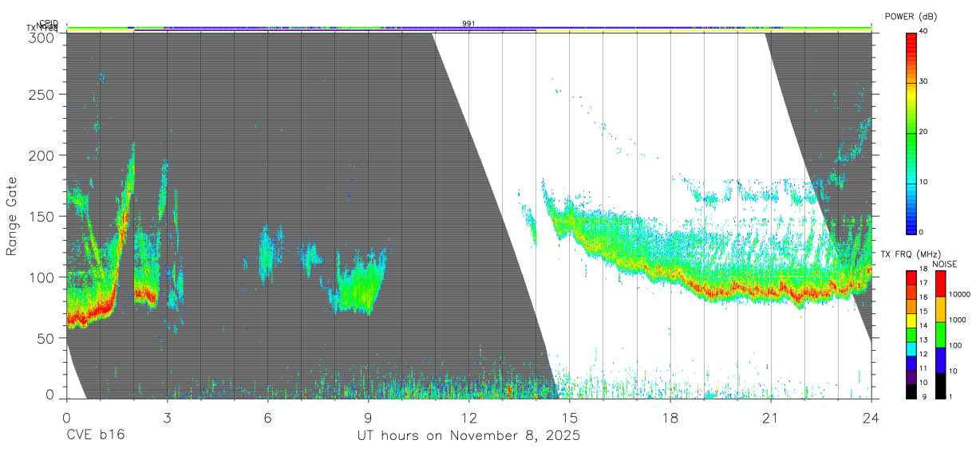This screenshot has width=980, height=452.
Task: Click the 9 tick label on the UT hours axis
Action: [368, 417]
